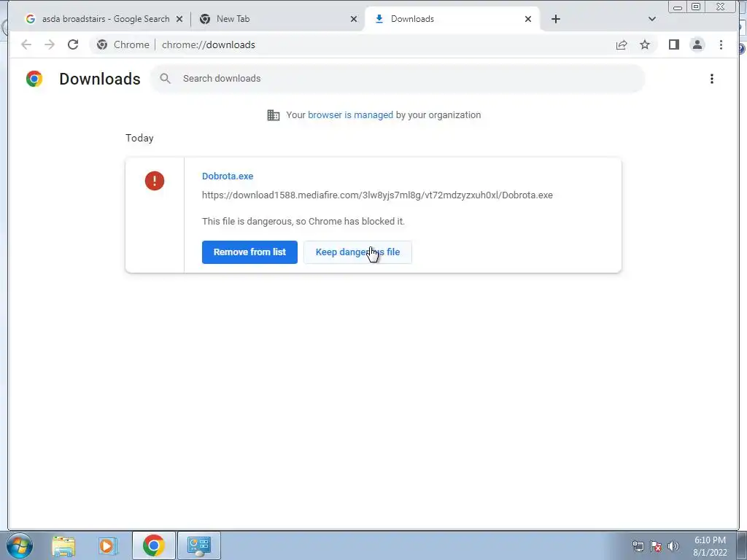
Task: Reload the Downloads page
Action: (x=73, y=44)
